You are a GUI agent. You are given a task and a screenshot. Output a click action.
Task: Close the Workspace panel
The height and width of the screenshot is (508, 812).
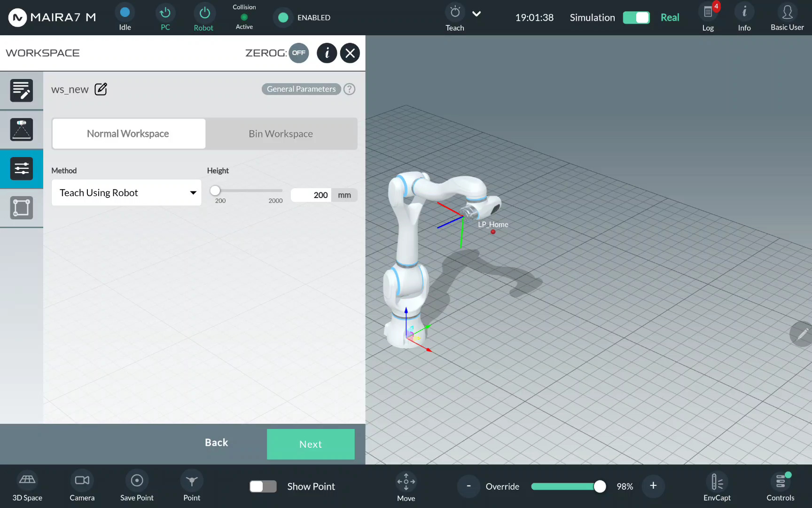click(x=350, y=53)
